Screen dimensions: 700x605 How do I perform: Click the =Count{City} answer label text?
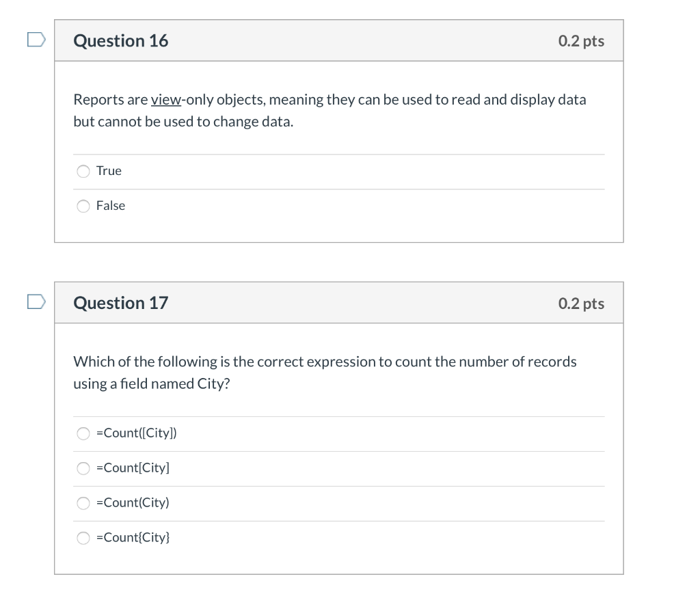[x=135, y=537]
